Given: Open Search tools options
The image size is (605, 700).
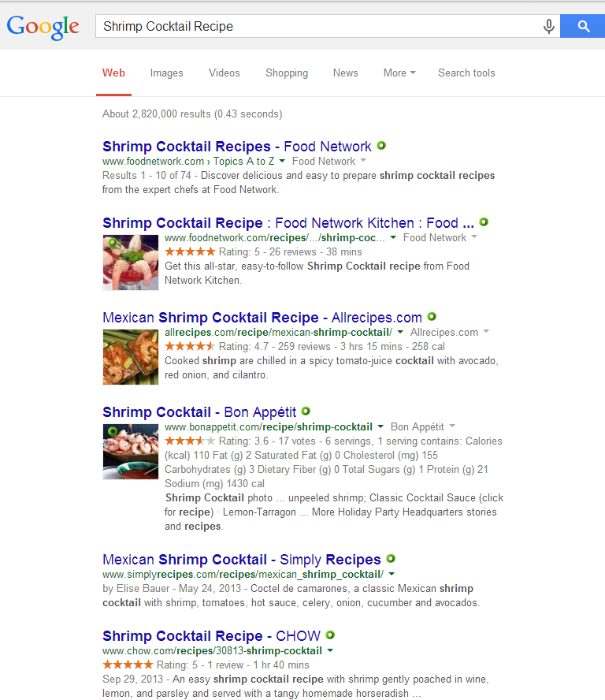Looking at the screenshot, I should pos(466,73).
